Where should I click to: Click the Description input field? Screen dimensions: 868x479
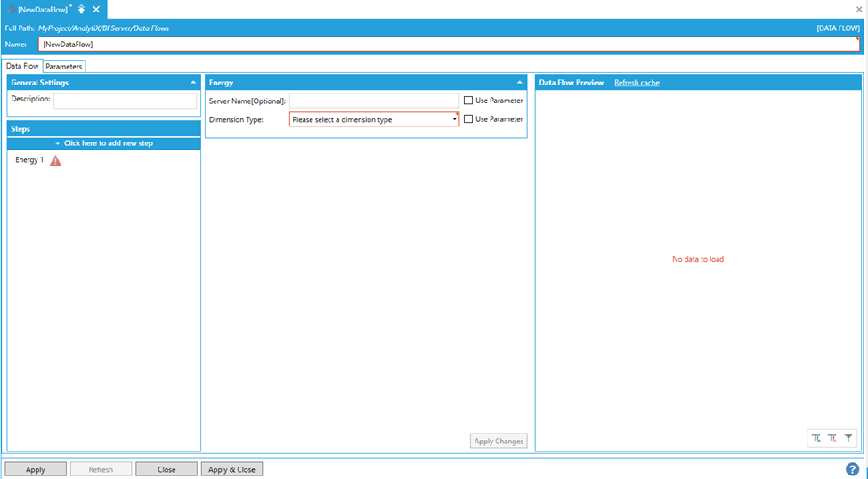(x=125, y=101)
